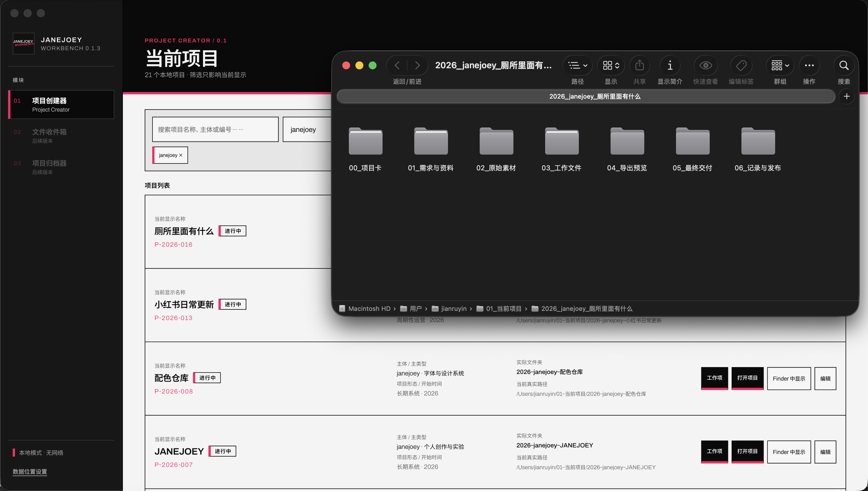The image size is (868, 491).
Task: Open the janejoey filter dropdown
Action: pos(307,129)
